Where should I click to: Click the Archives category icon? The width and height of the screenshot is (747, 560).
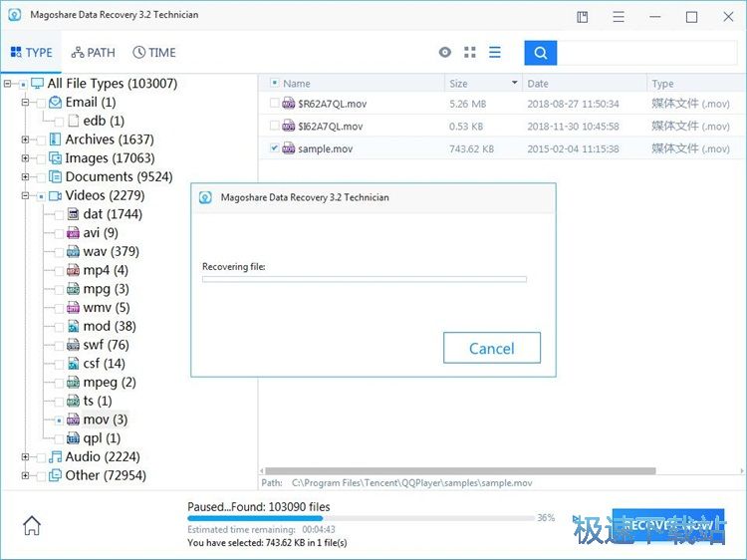coord(55,140)
